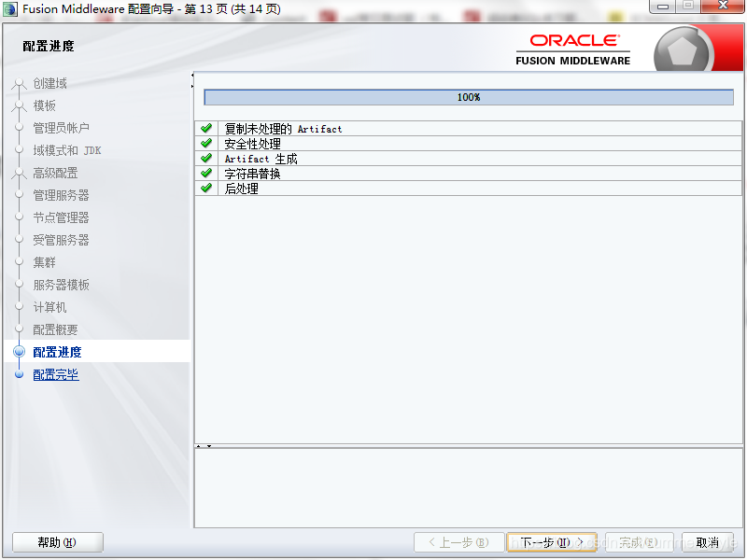Click the 完成(F) finish button
The image size is (747, 560).
tap(639, 542)
